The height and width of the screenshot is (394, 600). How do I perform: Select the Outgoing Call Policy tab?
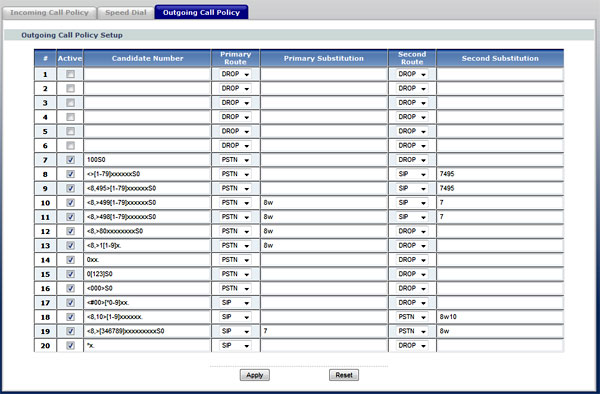click(x=201, y=12)
